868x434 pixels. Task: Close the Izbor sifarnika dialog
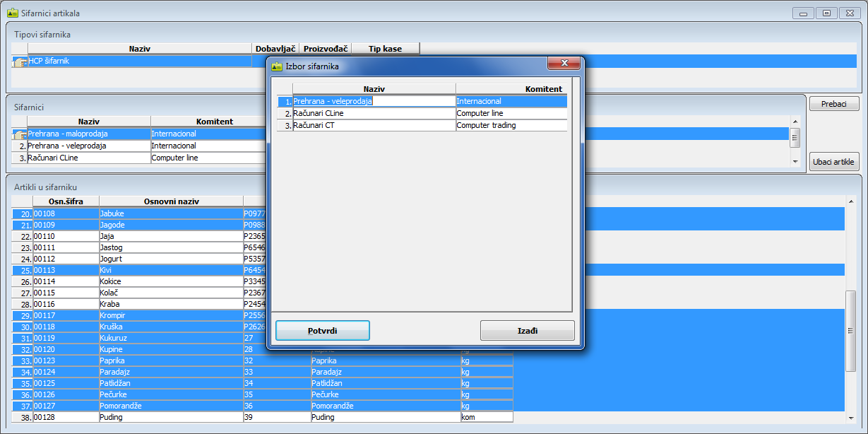[564, 64]
